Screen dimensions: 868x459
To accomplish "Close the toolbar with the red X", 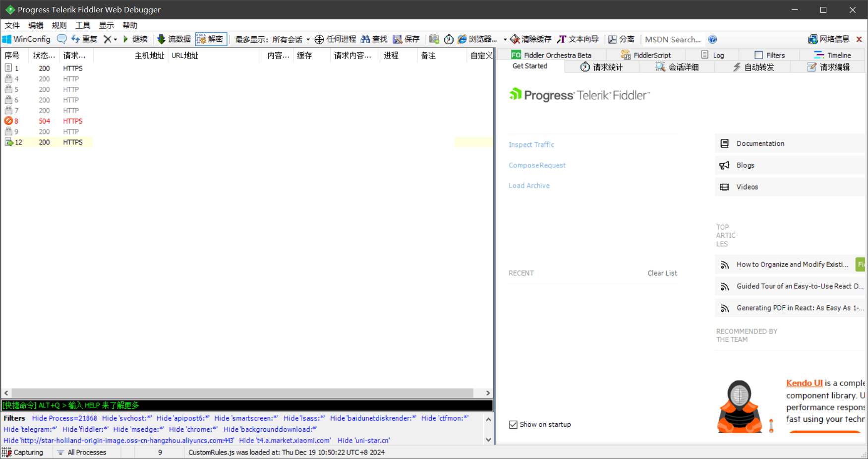I will coord(859,39).
